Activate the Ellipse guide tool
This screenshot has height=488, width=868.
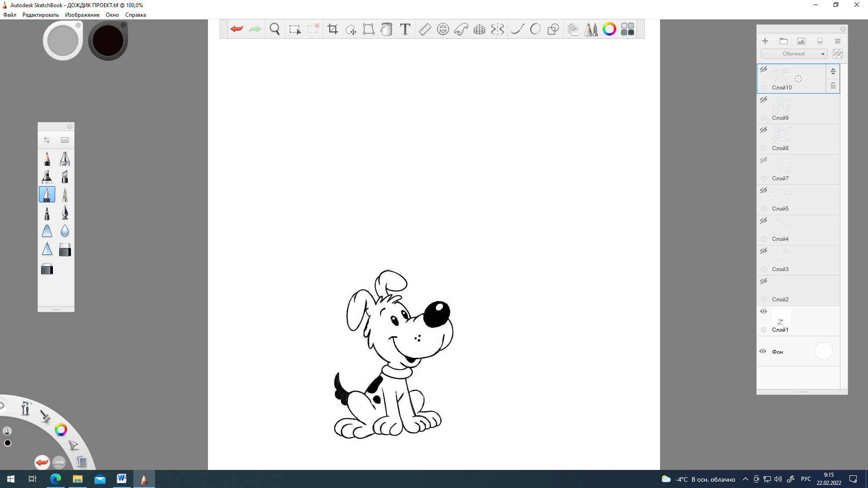pyautogui.click(x=443, y=29)
